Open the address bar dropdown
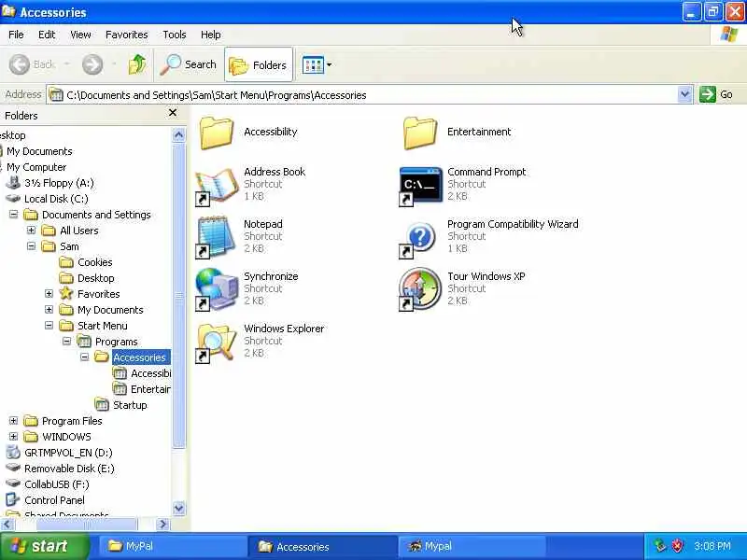The image size is (747, 560). point(684,95)
